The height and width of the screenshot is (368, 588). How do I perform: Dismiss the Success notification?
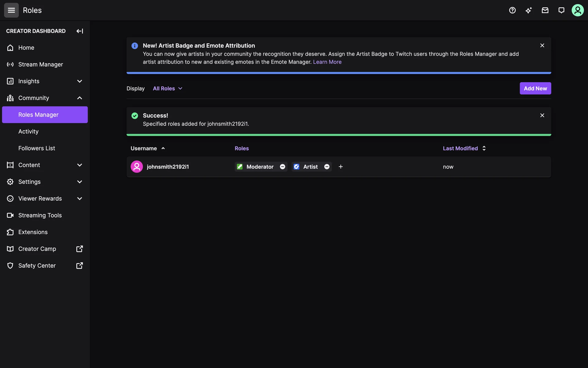(x=542, y=115)
